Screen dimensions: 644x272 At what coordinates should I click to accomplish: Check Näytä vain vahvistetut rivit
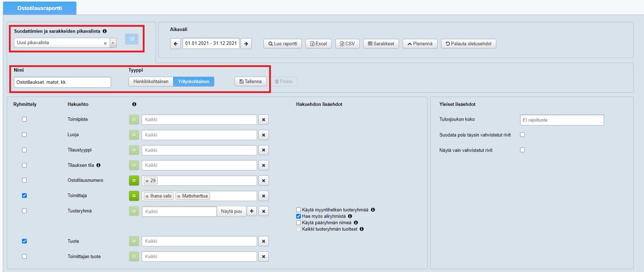[522, 150]
